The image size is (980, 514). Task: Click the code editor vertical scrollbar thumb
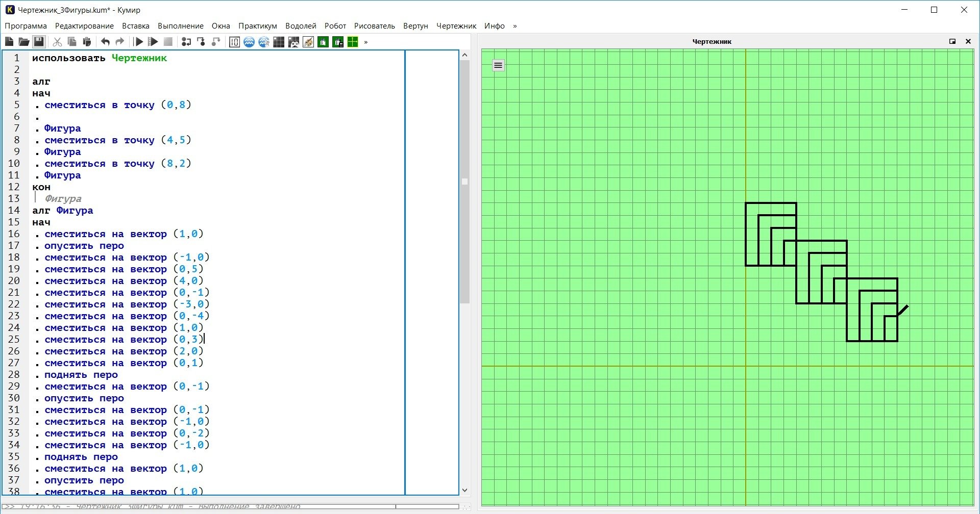pos(464,181)
